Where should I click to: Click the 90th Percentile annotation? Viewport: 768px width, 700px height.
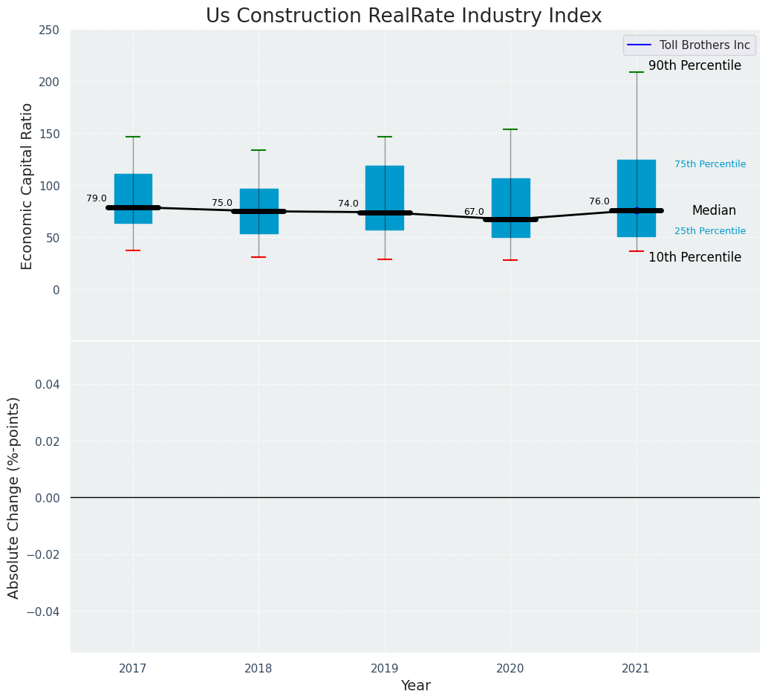click(694, 65)
